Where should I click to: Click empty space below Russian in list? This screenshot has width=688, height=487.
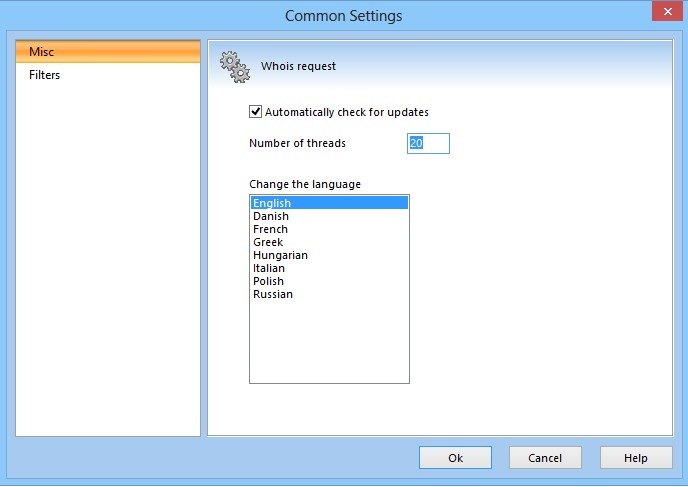[328, 340]
